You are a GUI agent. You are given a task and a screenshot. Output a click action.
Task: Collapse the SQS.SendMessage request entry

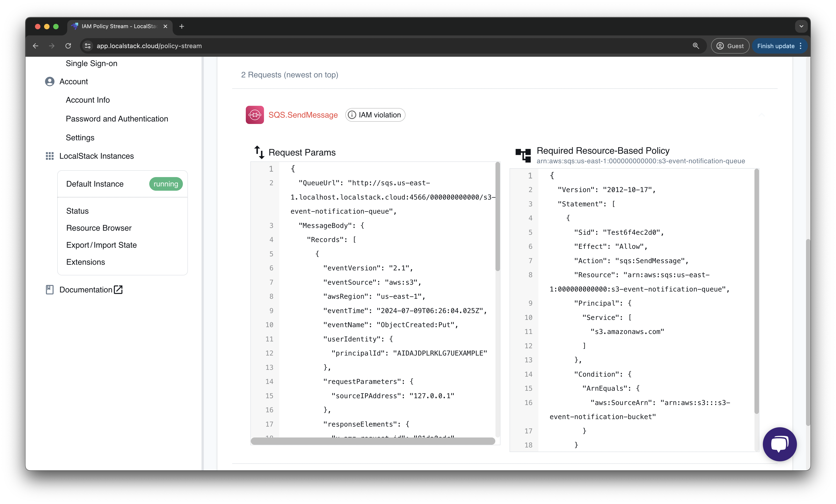click(x=761, y=115)
